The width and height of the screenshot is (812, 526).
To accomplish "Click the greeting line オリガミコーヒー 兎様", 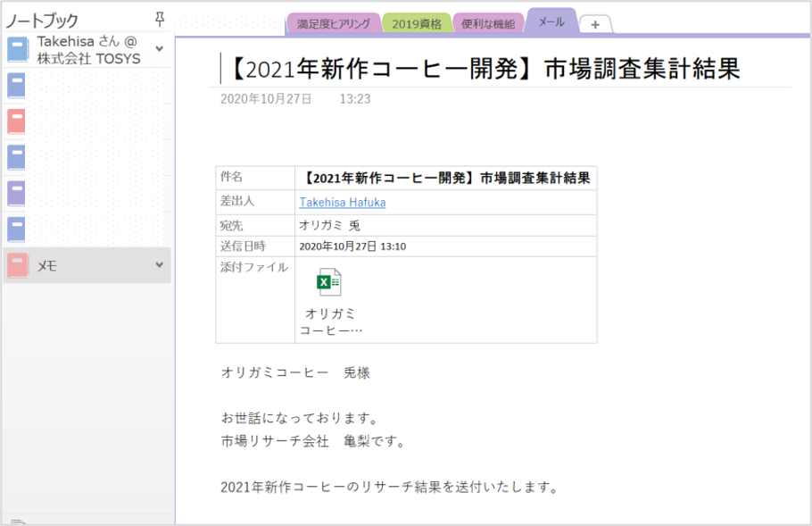I will [295, 372].
